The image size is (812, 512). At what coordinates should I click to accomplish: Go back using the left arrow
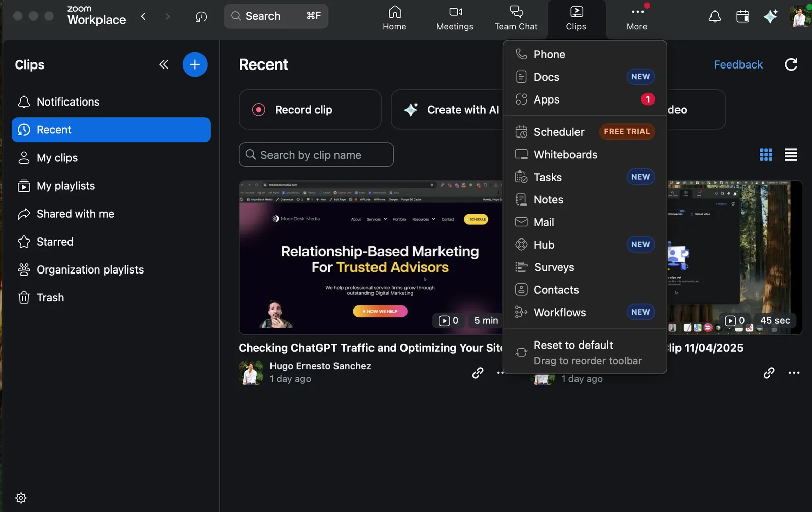coord(144,16)
